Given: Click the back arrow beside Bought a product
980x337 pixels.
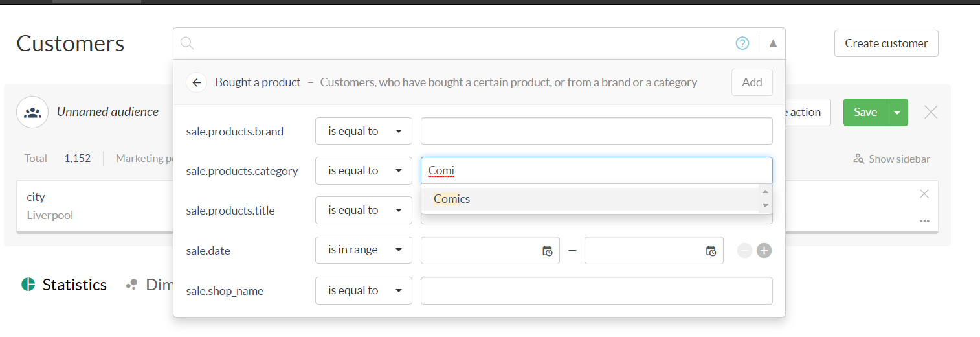Looking at the screenshot, I should (197, 82).
